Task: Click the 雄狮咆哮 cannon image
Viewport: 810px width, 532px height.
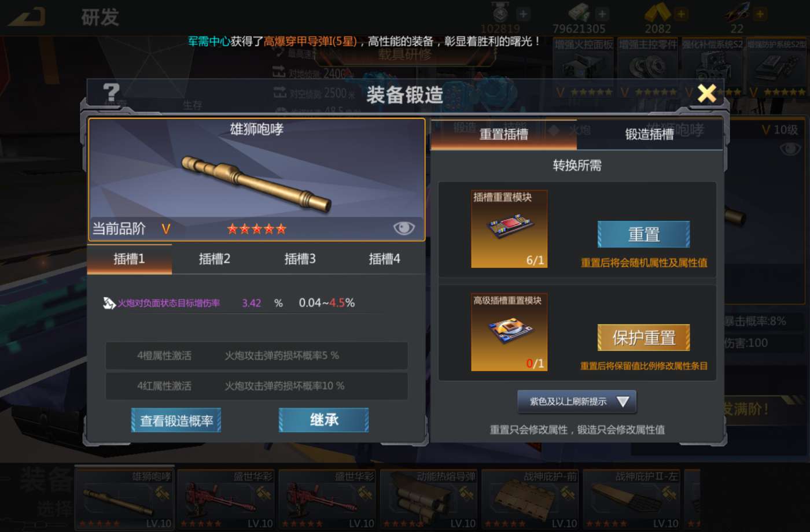Action: (256, 184)
